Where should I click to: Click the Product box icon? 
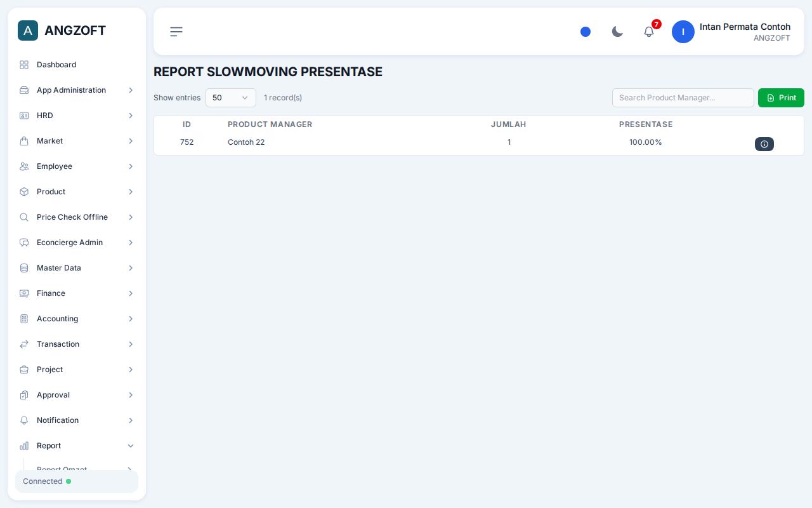tap(24, 192)
